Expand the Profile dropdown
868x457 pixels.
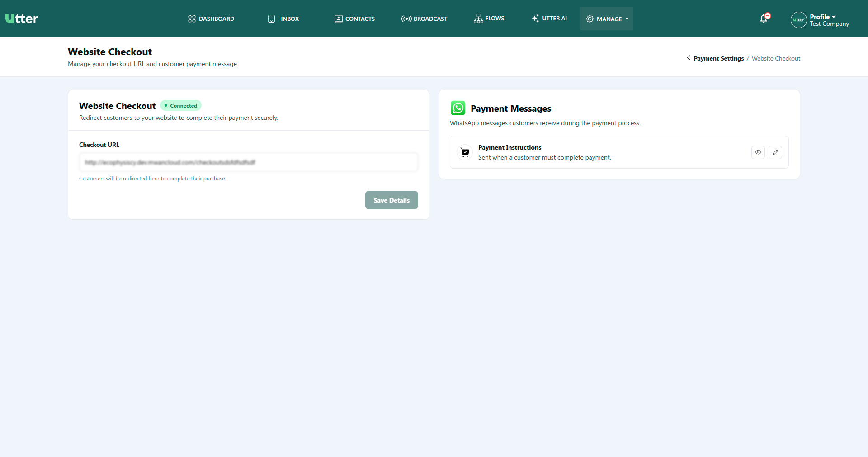coord(823,17)
